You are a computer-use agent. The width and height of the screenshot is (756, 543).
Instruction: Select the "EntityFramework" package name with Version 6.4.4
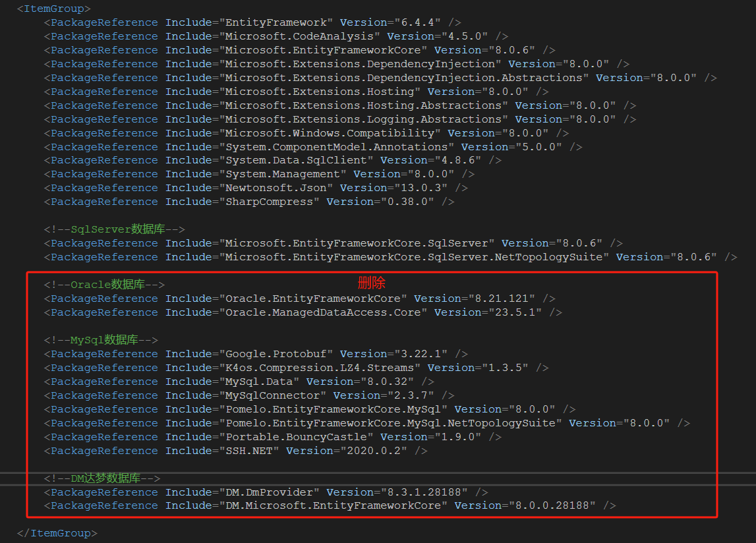coord(276,22)
